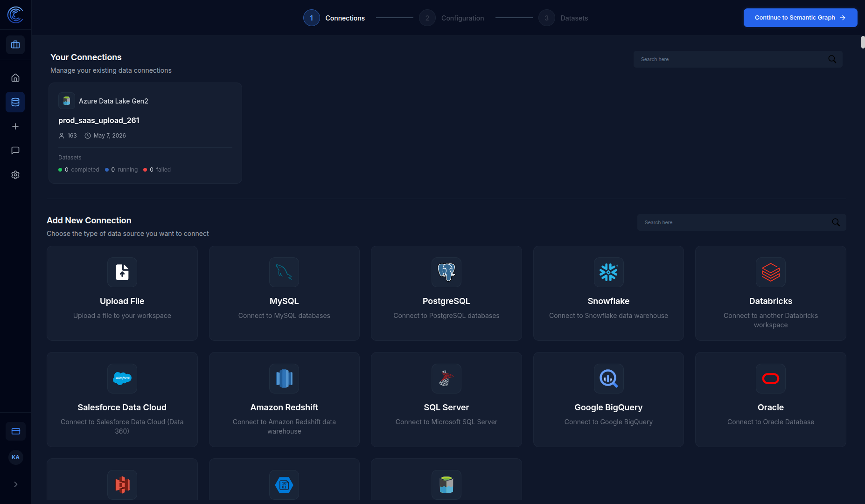This screenshot has width=865, height=504.
Task: Open the KA user avatar
Action: pos(15,457)
